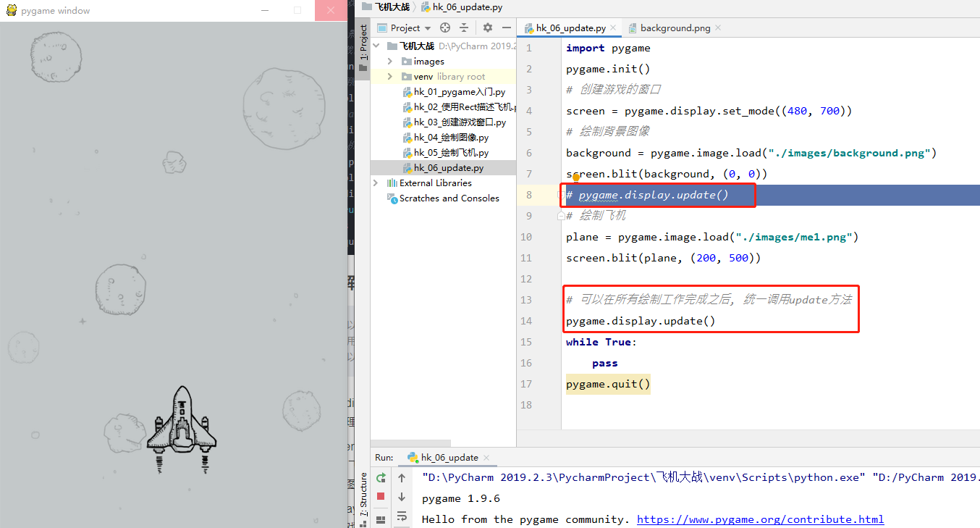Stop the running program with red square icon

coord(381,497)
